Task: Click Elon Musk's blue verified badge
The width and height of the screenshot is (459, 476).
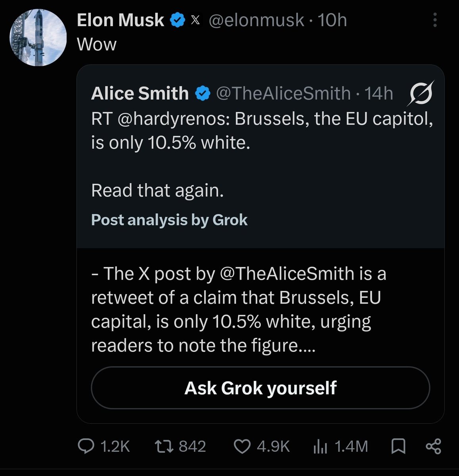Action: (x=177, y=20)
